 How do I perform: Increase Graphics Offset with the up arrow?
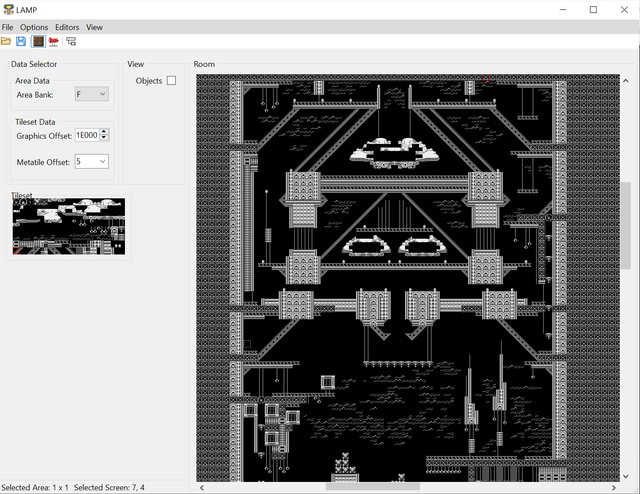104,131
